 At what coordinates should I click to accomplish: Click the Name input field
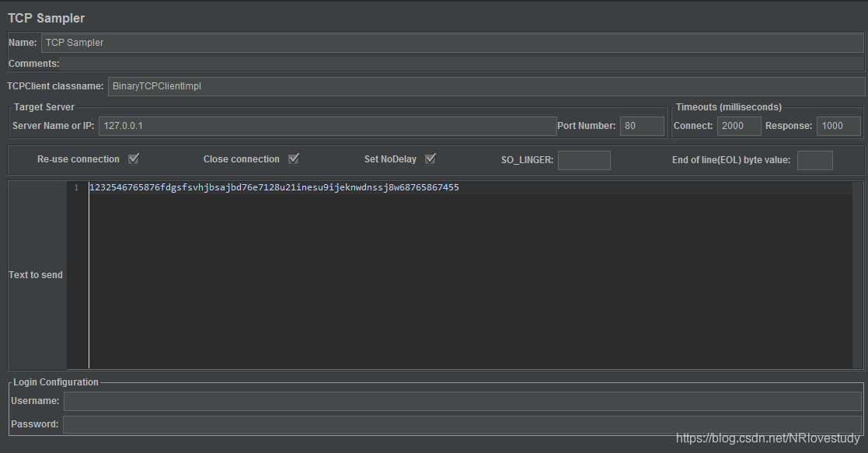(x=452, y=43)
